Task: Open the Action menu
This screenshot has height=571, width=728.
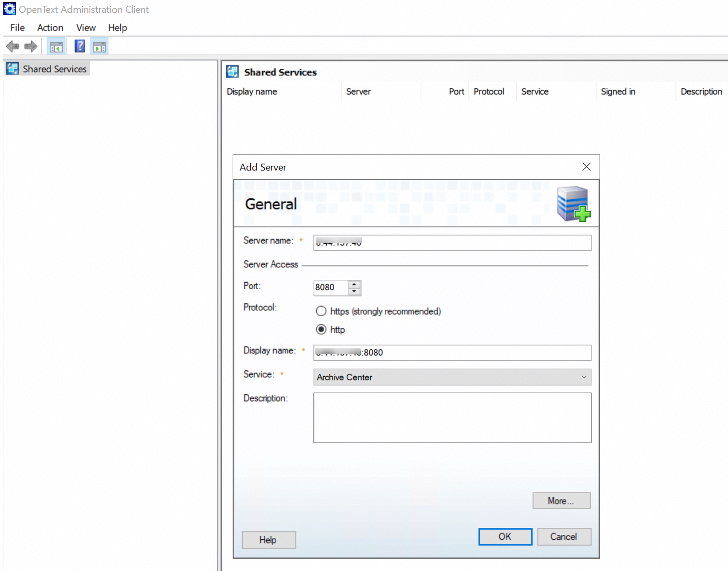Action: pos(50,27)
